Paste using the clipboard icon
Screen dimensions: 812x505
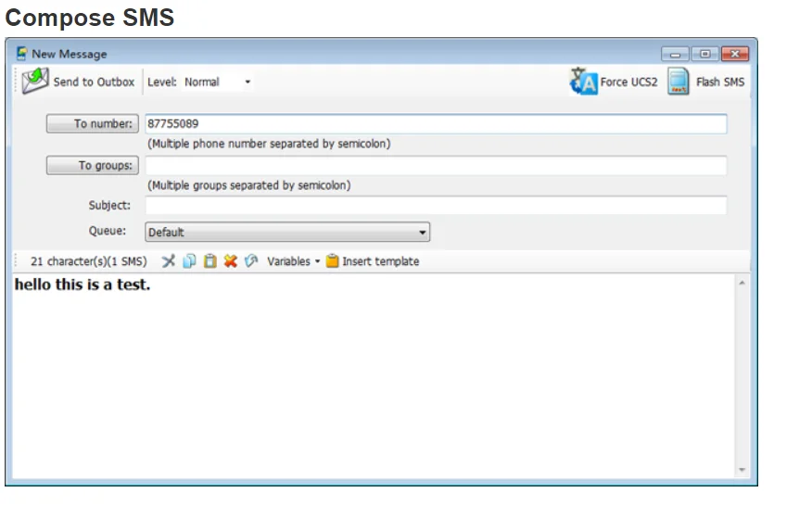coord(209,260)
